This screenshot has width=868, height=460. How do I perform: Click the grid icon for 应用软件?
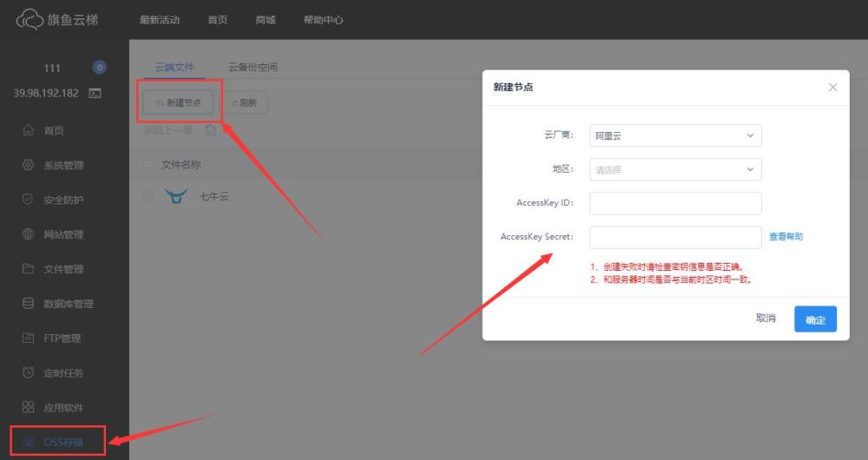(x=29, y=407)
